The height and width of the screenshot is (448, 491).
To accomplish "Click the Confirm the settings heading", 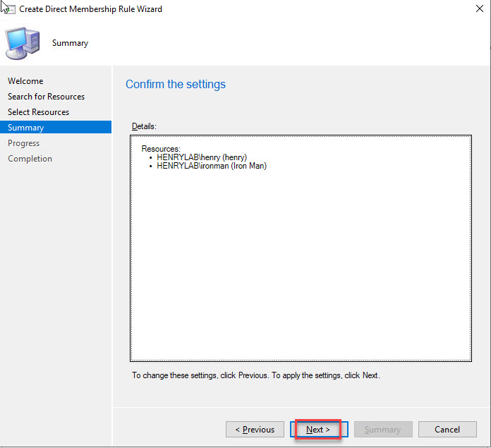I will tap(176, 85).
